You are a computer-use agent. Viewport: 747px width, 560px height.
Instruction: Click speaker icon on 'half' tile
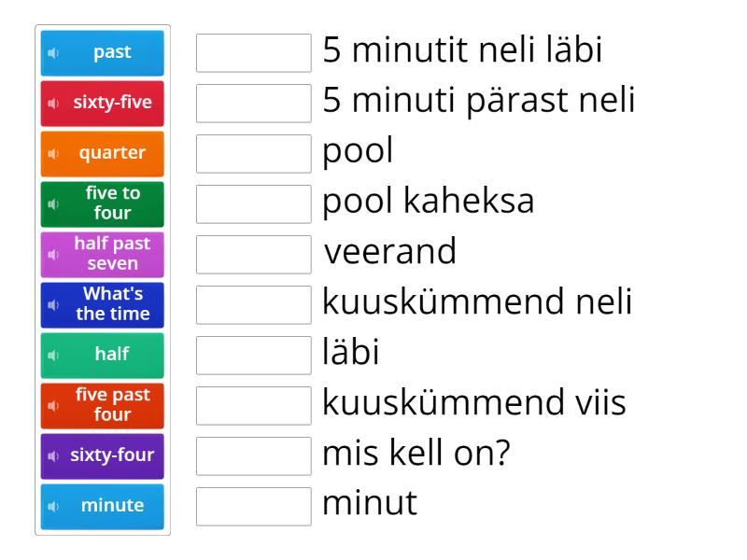pyautogui.click(x=53, y=356)
